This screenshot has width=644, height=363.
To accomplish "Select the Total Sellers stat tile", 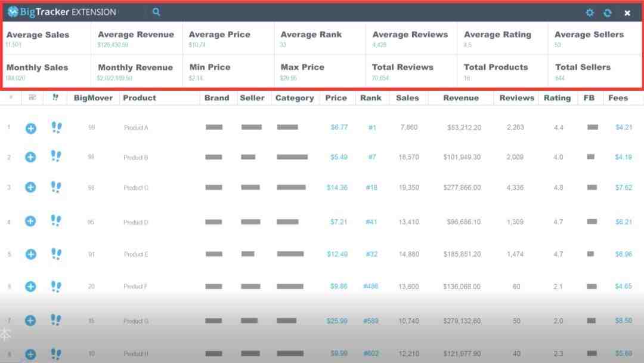I will pyautogui.click(x=595, y=71).
